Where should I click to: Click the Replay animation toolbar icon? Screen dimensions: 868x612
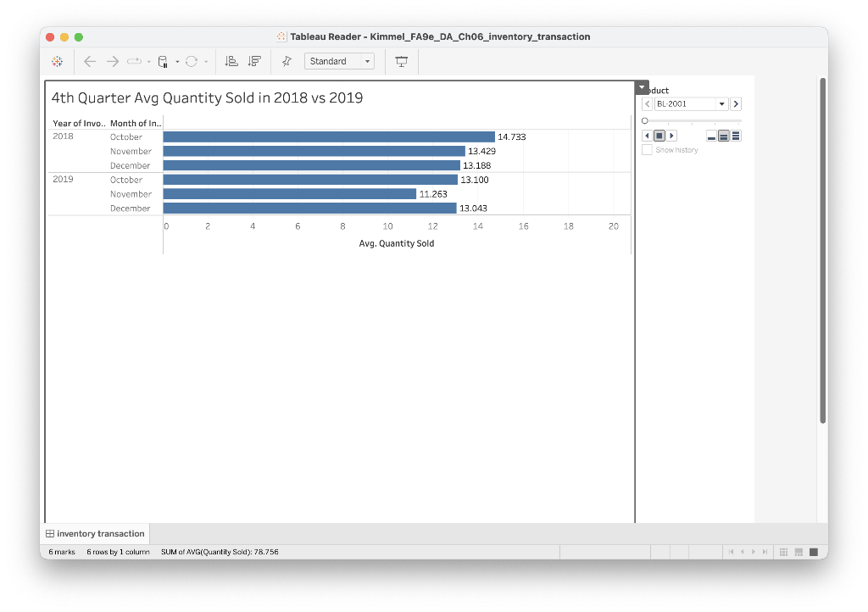[x=135, y=61]
